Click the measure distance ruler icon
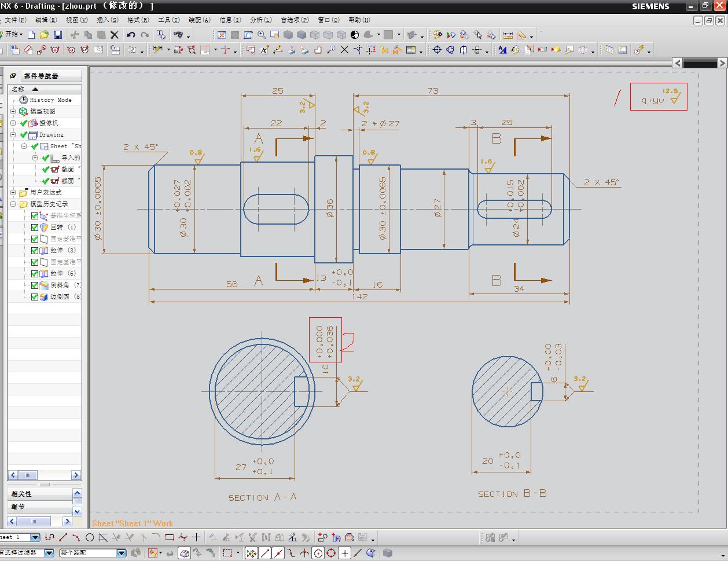The width and height of the screenshot is (728, 561). [508, 35]
